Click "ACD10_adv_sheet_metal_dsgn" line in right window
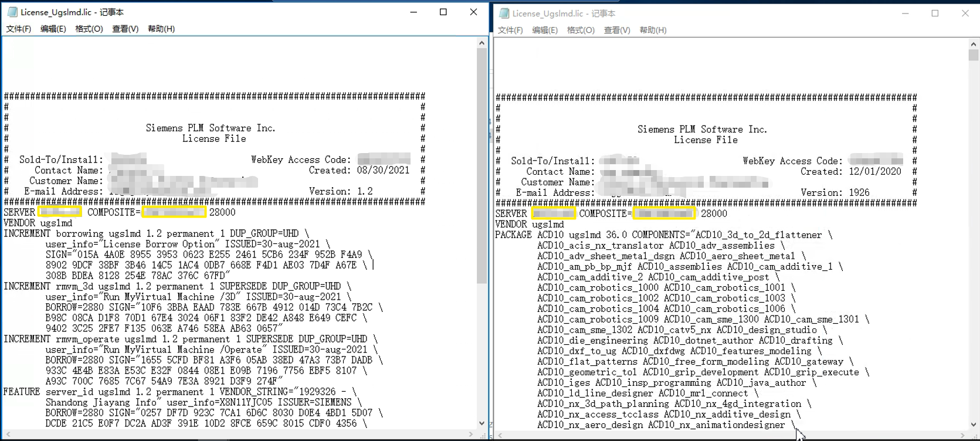980x441 pixels. click(672, 256)
